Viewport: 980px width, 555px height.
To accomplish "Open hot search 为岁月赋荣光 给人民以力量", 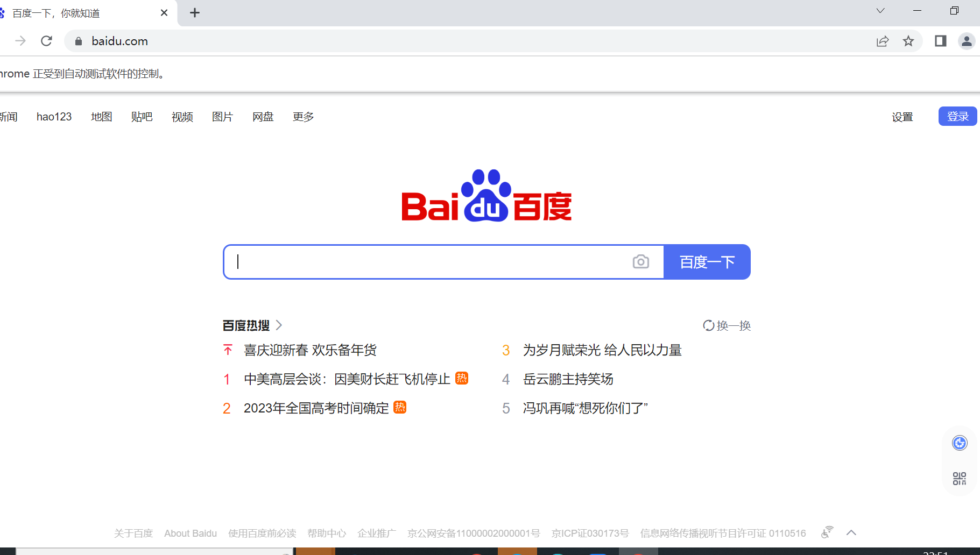I will tap(602, 350).
